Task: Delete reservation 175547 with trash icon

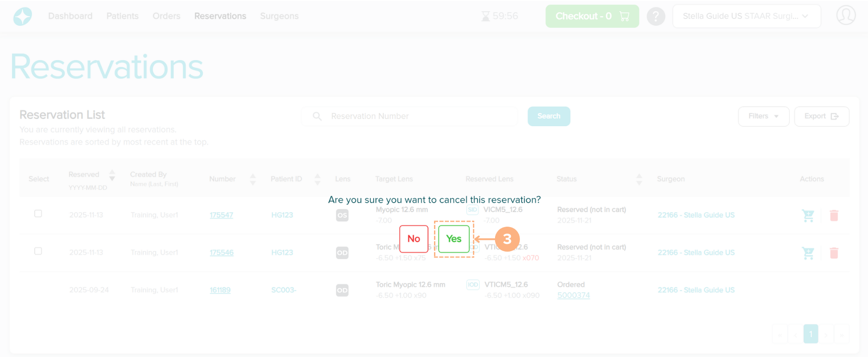Action: pos(834,215)
